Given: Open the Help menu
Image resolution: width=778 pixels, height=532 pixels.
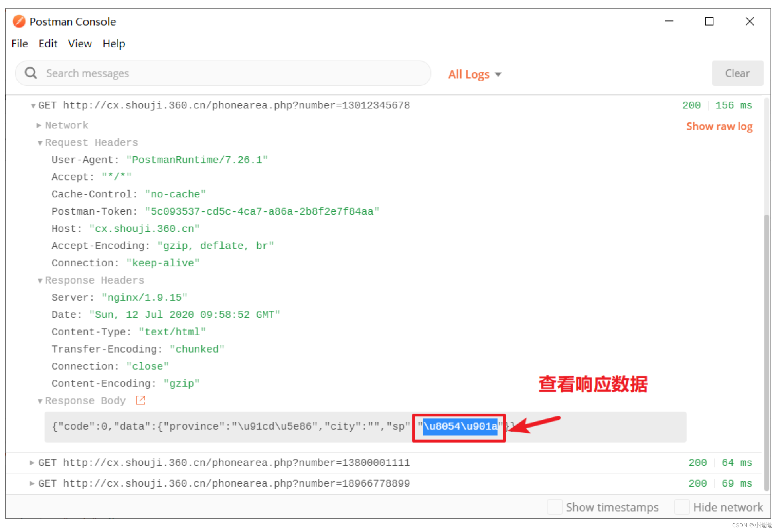Looking at the screenshot, I should [x=114, y=43].
